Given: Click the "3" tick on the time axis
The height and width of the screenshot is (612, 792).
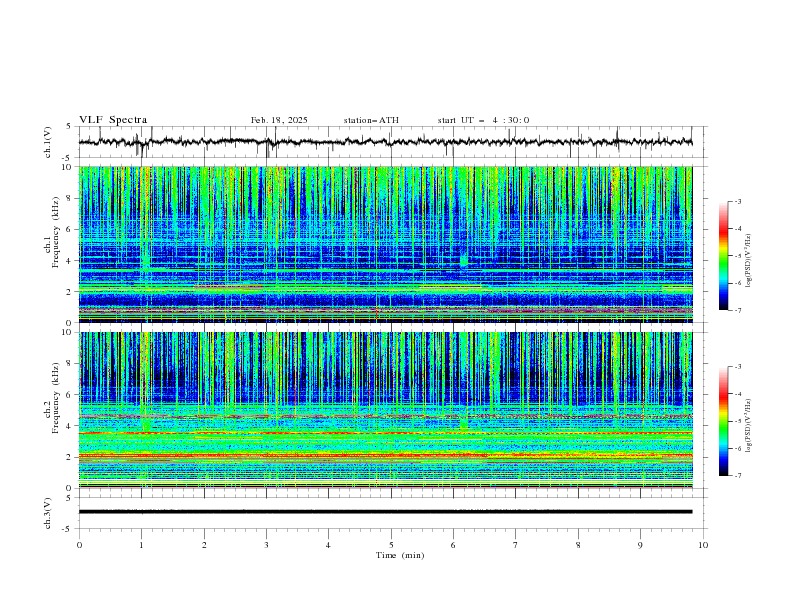Looking at the screenshot, I should [266, 545].
